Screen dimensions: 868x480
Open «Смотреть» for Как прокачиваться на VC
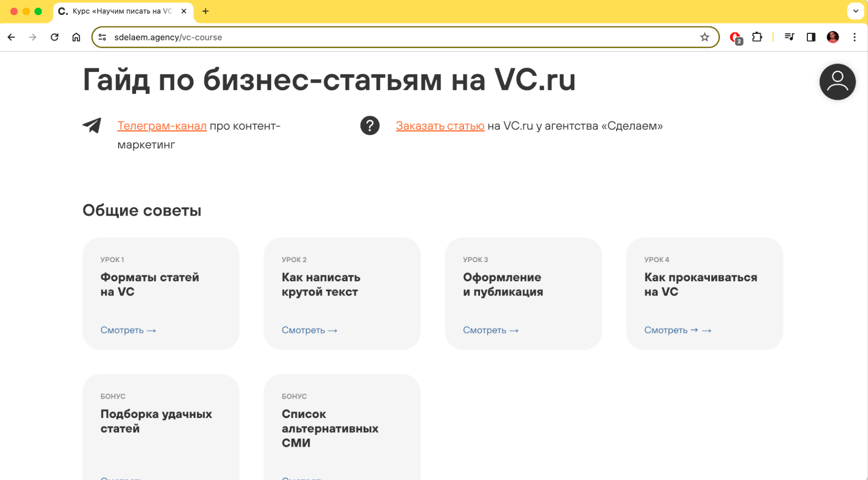pos(678,330)
